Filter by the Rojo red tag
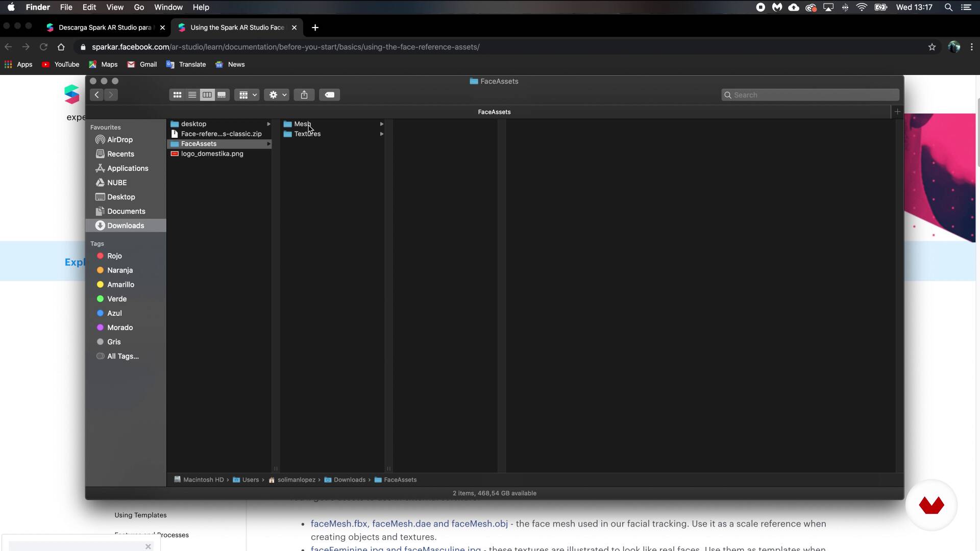This screenshot has width=980, height=551. click(x=114, y=256)
